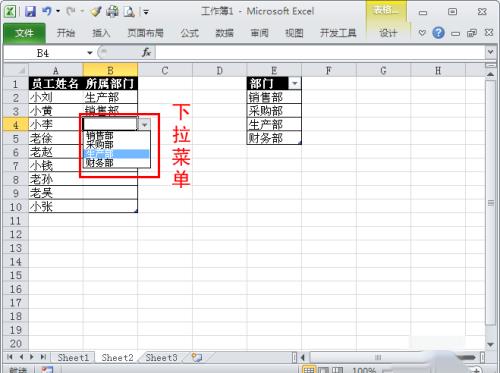Expand the Name Box dropdown arrow

point(90,53)
